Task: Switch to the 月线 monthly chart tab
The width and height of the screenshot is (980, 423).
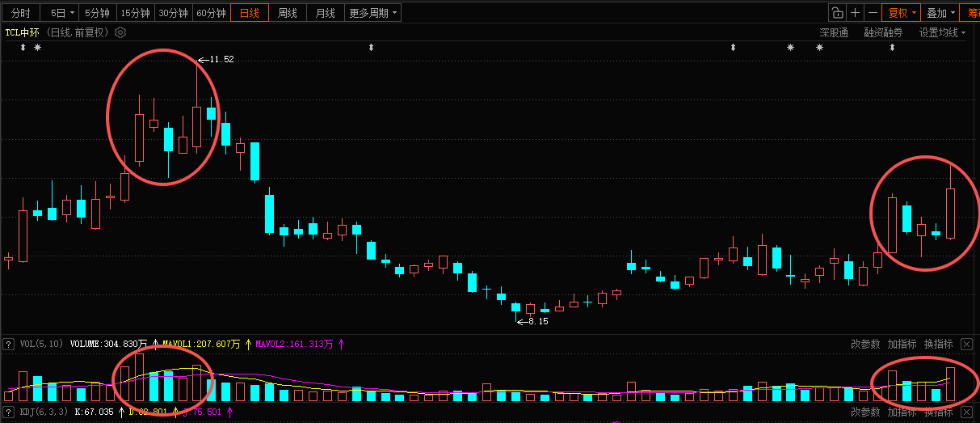Action: (x=326, y=13)
